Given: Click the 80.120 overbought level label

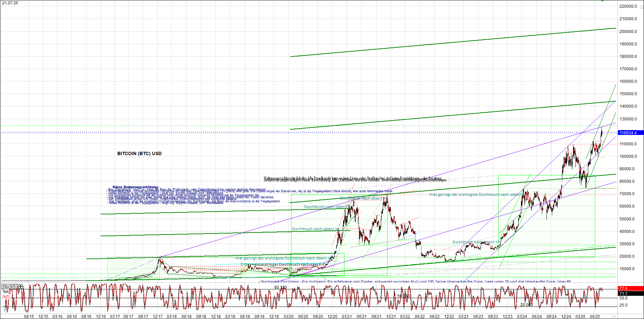Looking at the screenshot, I should [281, 287].
